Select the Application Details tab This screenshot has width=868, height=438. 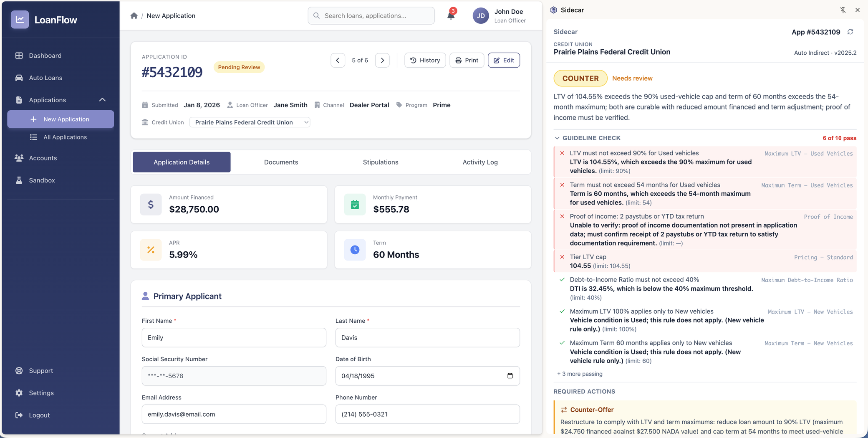pyautogui.click(x=182, y=162)
